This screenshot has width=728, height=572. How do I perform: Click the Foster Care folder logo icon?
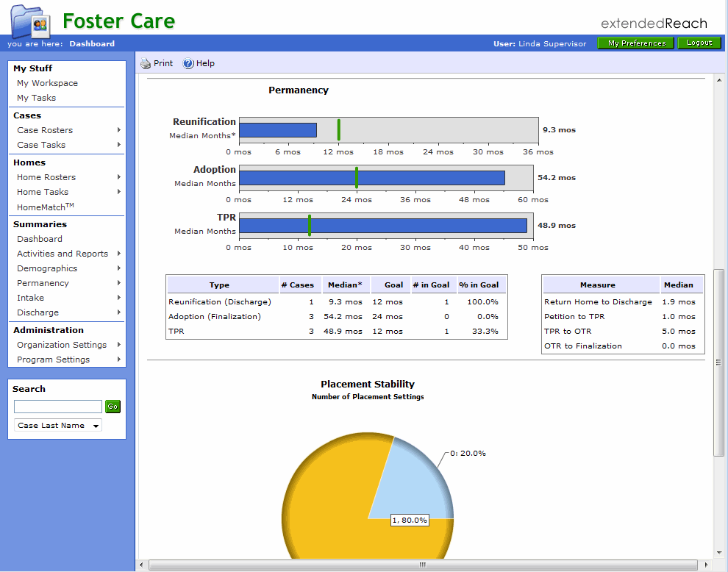click(x=31, y=21)
